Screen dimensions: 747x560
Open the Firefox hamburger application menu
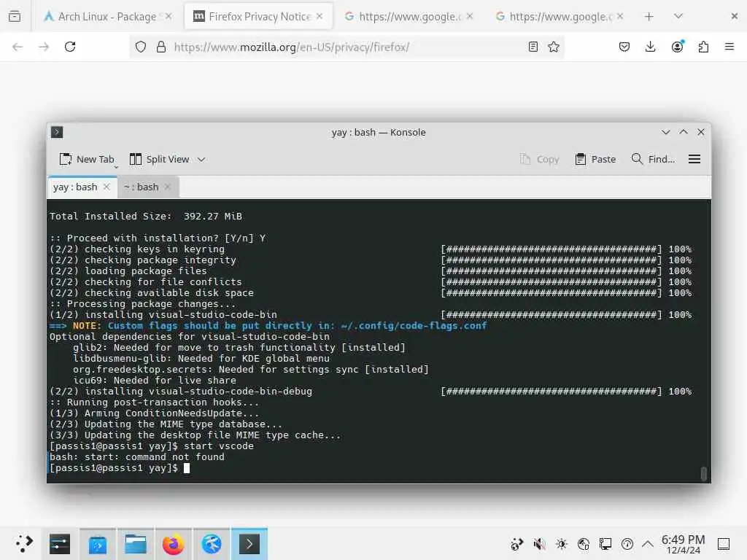(x=729, y=47)
